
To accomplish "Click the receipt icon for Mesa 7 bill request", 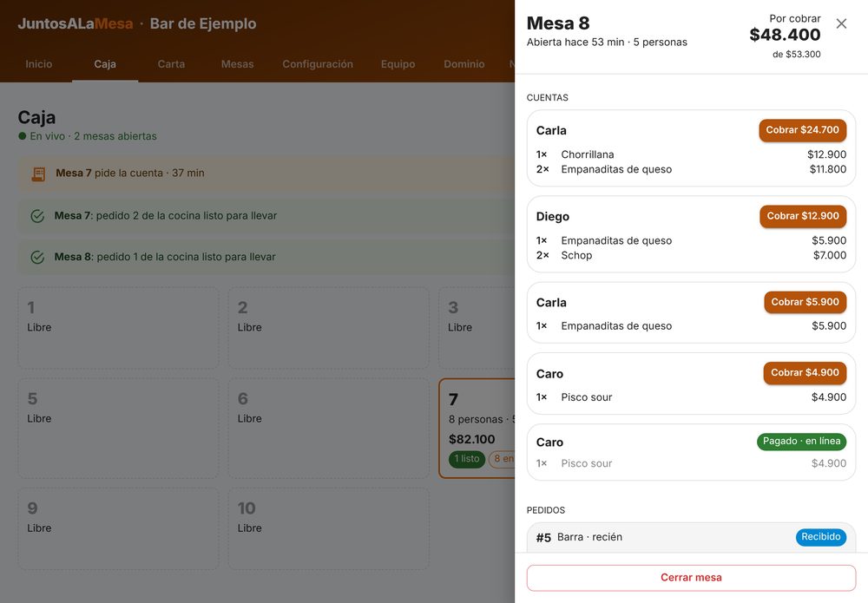I will [x=38, y=174].
